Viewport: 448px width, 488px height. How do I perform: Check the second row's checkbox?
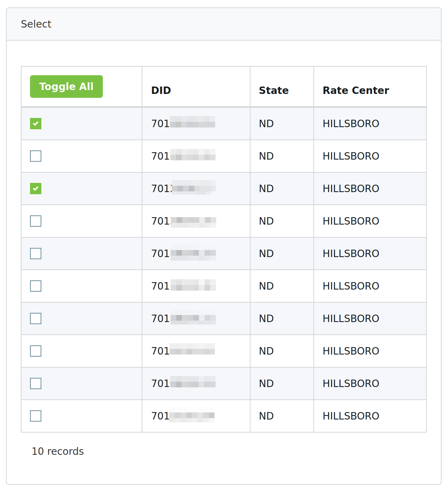36,156
